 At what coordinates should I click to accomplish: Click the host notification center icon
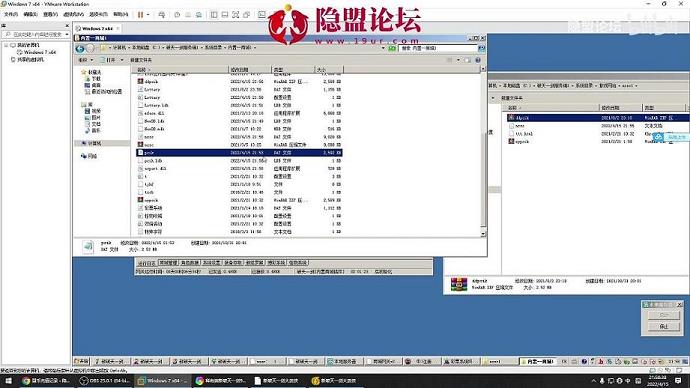[678, 381]
